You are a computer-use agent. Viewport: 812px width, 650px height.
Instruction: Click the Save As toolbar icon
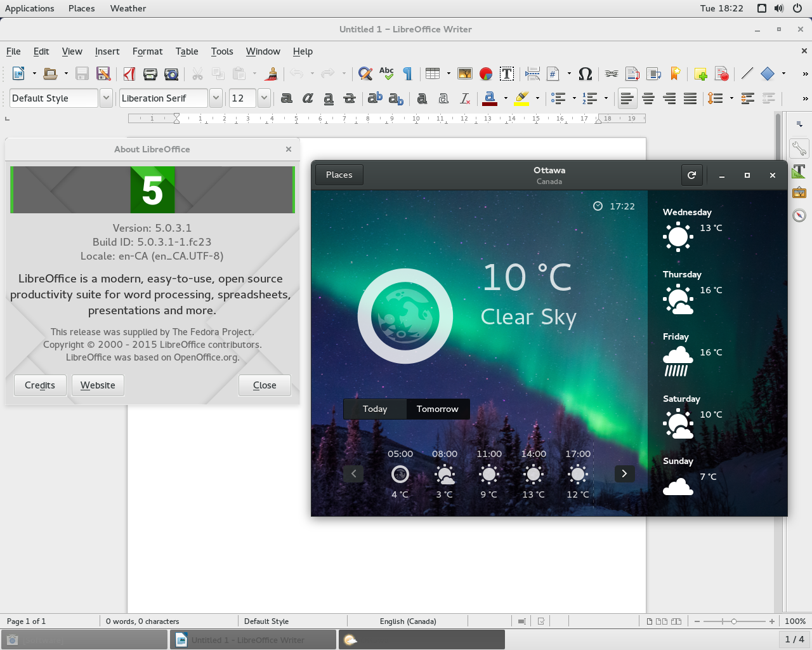103,74
